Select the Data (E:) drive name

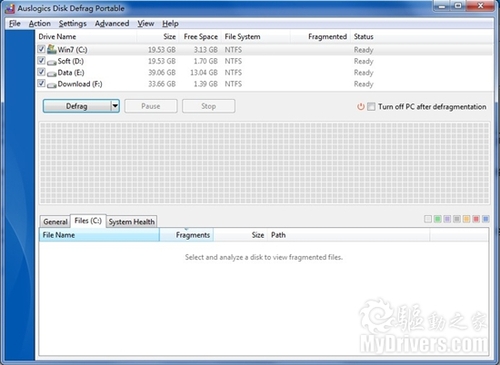(71, 72)
